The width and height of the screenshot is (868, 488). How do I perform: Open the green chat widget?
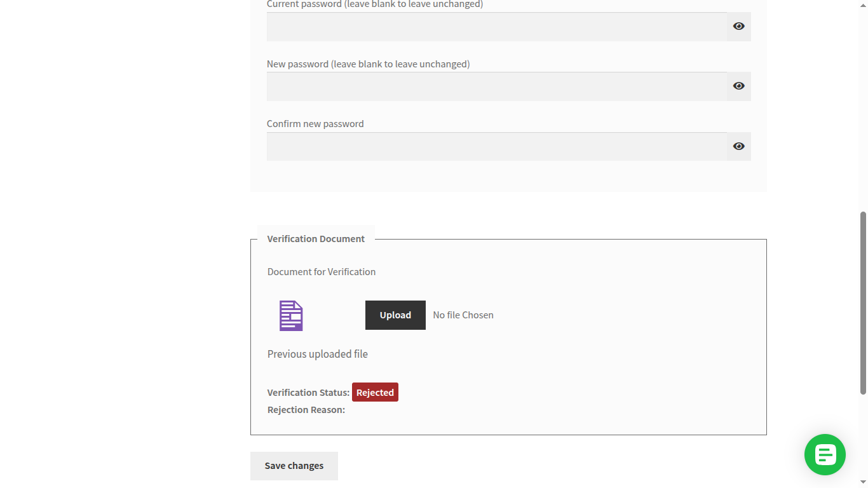pyautogui.click(x=825, y=454)
